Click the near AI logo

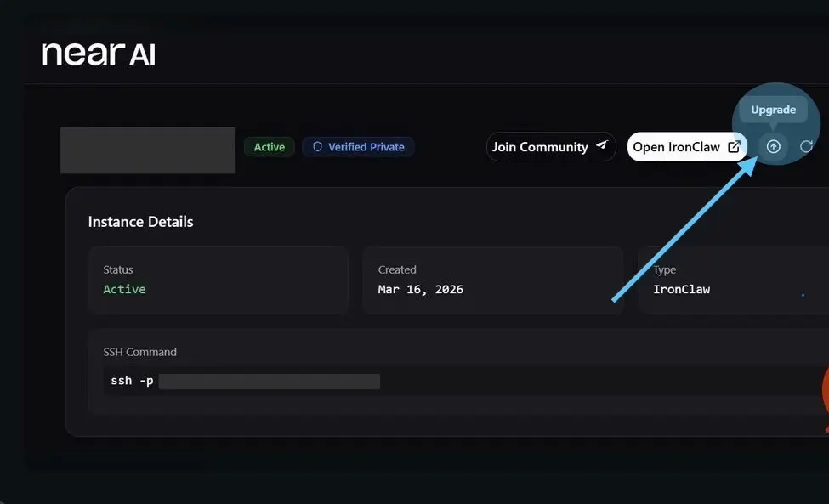[x=99, y=54]
